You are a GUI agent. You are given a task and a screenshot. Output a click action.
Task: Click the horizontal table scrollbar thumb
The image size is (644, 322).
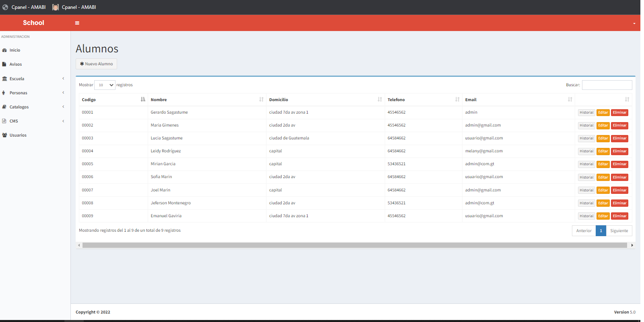355,245
